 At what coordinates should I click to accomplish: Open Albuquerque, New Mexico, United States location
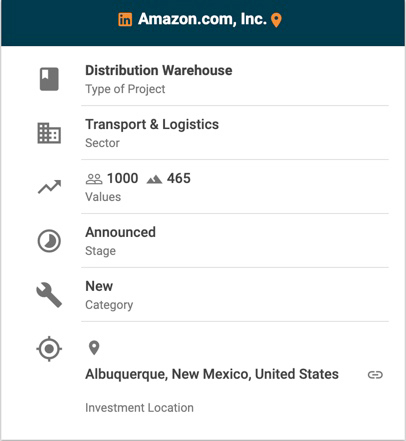click(x=212, y=374)
